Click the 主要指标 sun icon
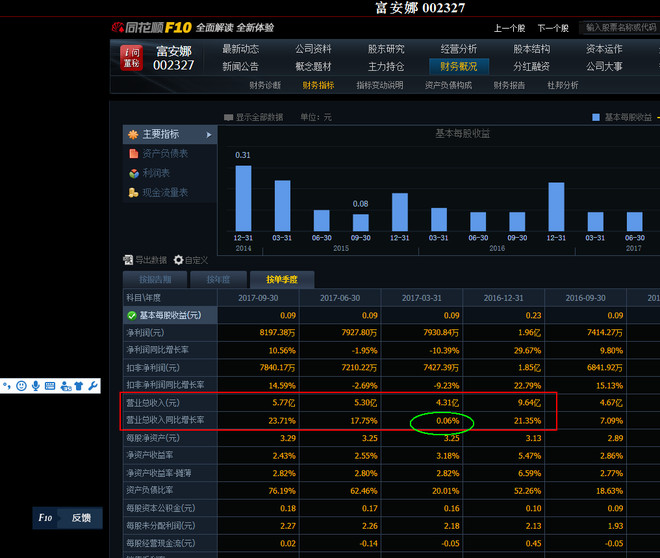This screenshot has width=660, height=558. (x=133, y=135)
